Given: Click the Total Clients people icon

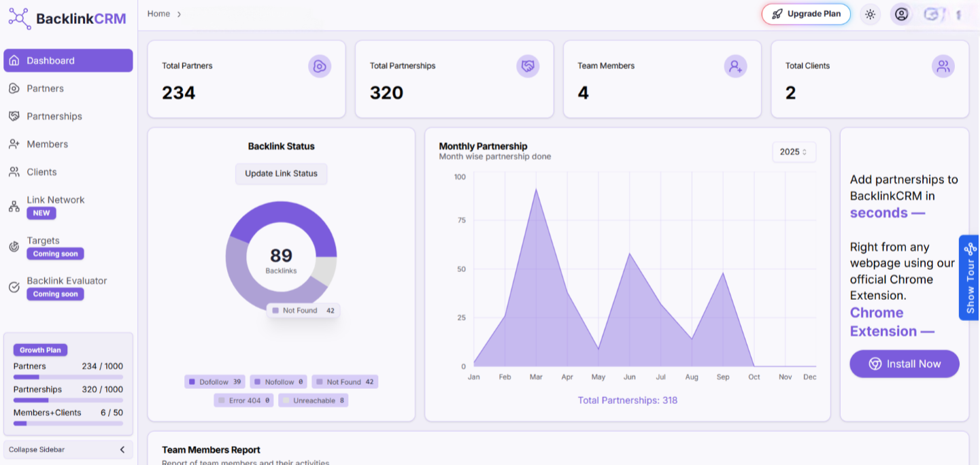Looking at the screenshot, I should coord(943,66).
